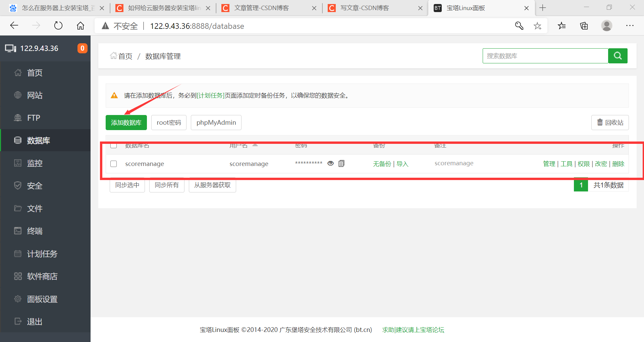Open the FTP management panel
This screenshot has height=342, width=644.
pos(33,118)
